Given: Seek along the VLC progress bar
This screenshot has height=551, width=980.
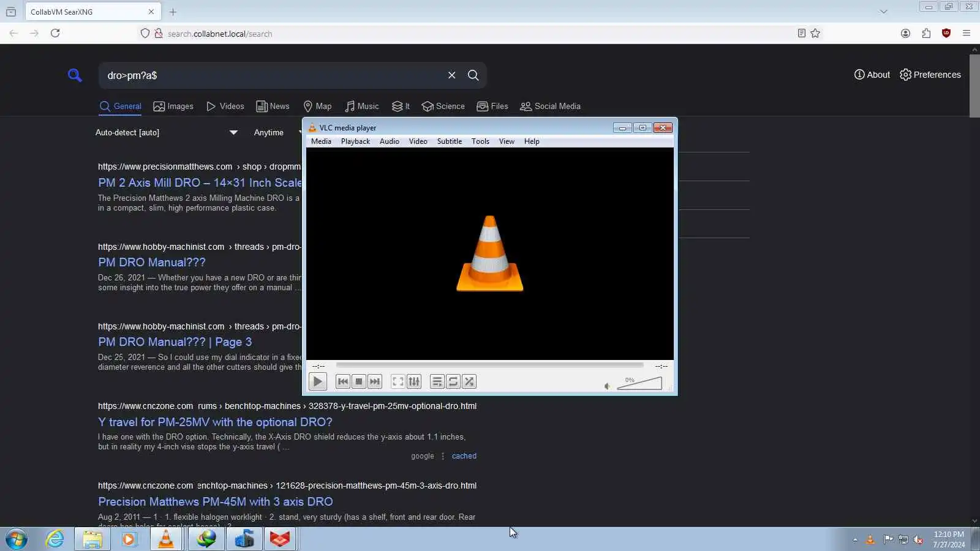Looking at the screenshot, I should pos(489,365).
